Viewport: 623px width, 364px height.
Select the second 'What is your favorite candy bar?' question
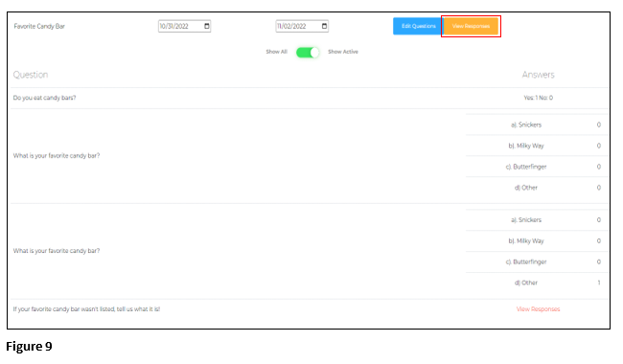click(x=57, y=251)
